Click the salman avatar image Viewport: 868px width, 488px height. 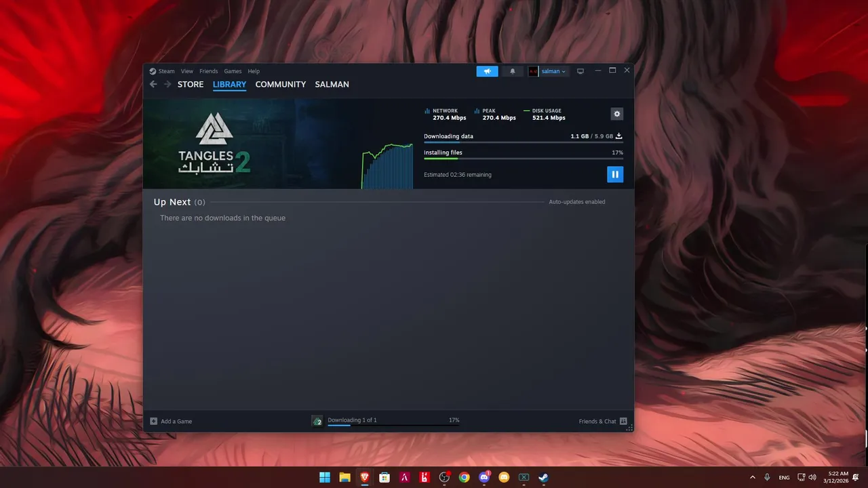pos(533,71)
